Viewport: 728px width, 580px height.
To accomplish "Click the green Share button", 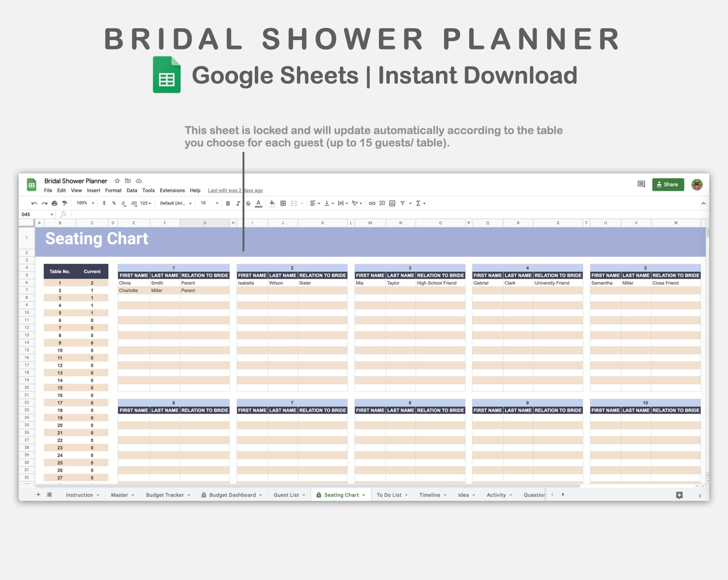I will pos(668,184).
